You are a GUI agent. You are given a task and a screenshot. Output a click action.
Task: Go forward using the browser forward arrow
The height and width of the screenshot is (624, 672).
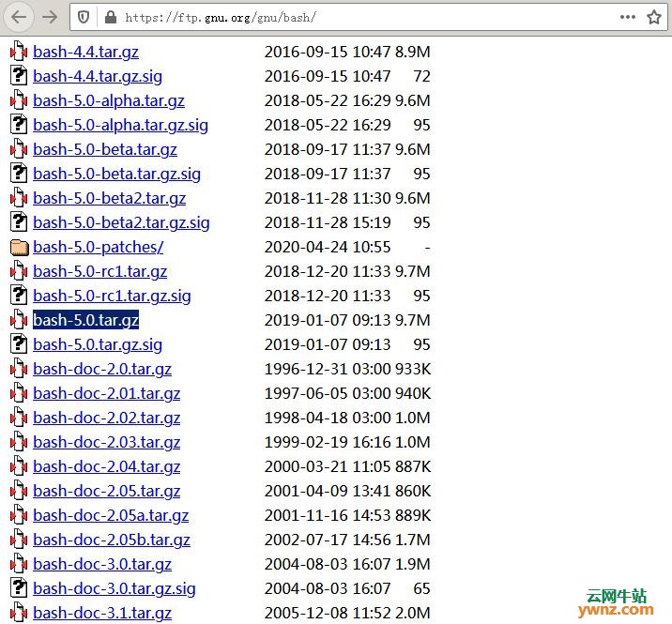[x=50, y=17]
